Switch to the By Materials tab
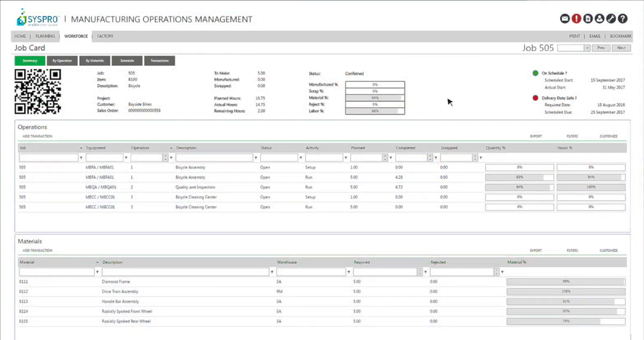 click(x=95, y=61)
